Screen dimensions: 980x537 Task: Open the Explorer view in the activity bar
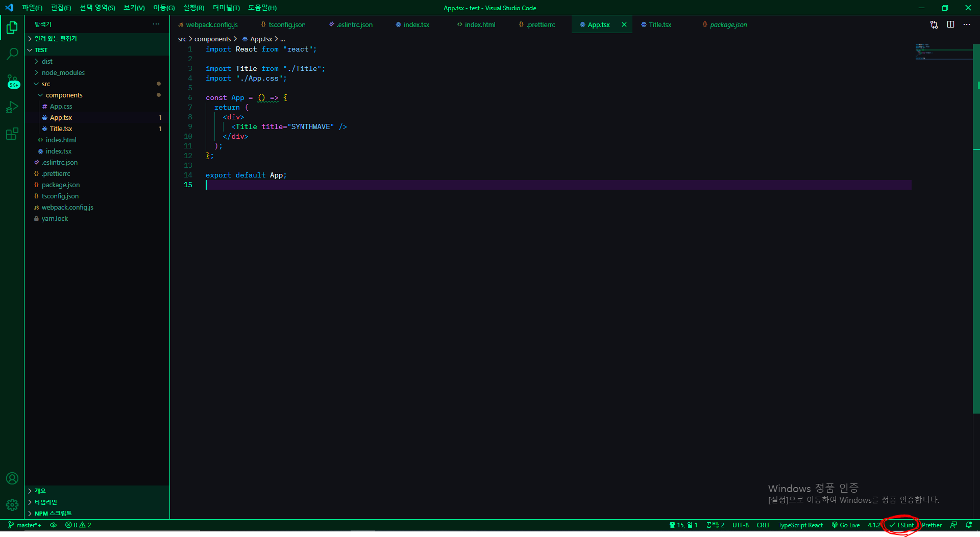12,28
